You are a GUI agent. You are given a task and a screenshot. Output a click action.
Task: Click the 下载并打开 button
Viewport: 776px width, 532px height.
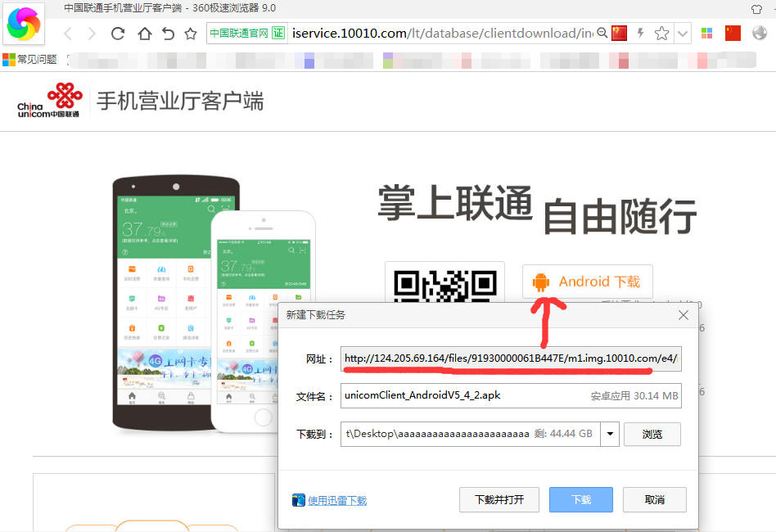499,500
